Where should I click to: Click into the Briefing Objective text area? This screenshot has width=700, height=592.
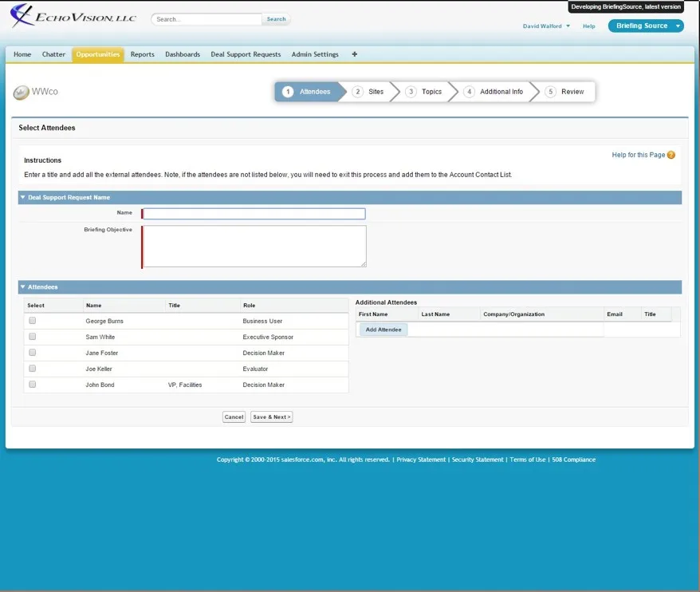pyautogui.click(x=254, y=247)
